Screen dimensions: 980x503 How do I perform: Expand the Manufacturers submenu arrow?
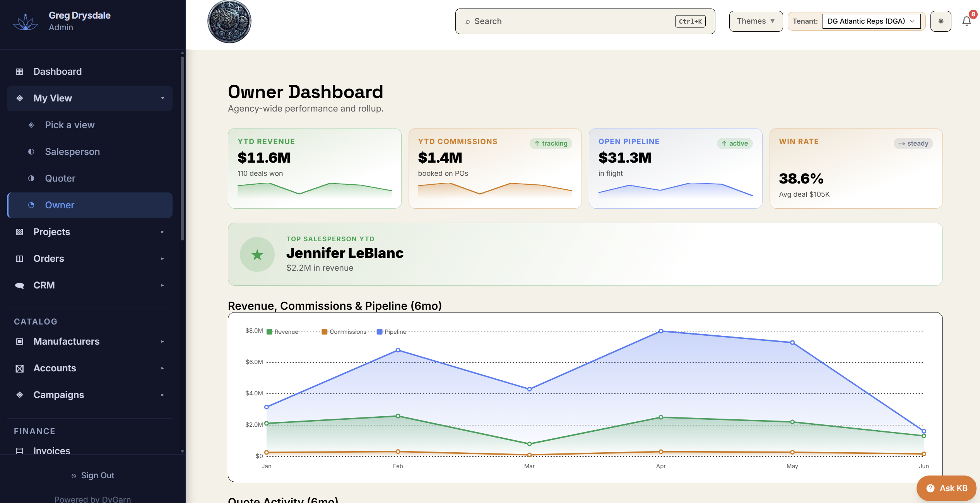[x=162, y=342]
